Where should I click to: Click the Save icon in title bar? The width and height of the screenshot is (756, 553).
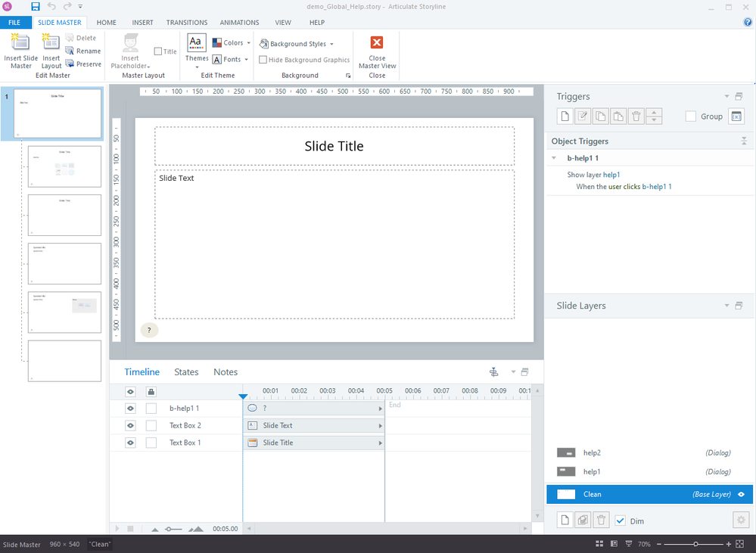[36, 7]
